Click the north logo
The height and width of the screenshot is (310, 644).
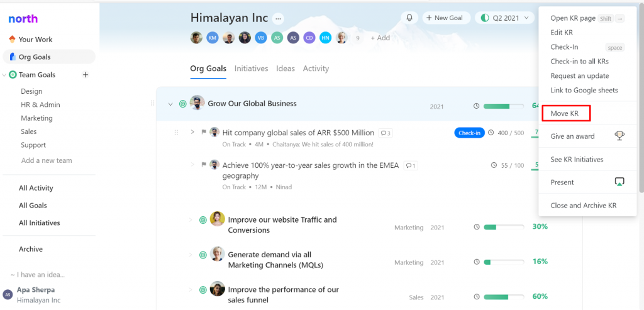(23, 18)
